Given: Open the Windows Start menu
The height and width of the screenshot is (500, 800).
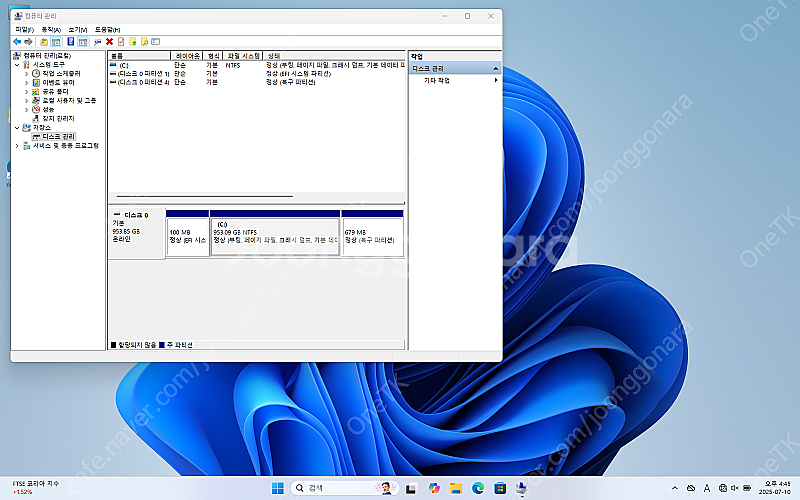Looking at the screenshot, I should click(x=278, y=488).
